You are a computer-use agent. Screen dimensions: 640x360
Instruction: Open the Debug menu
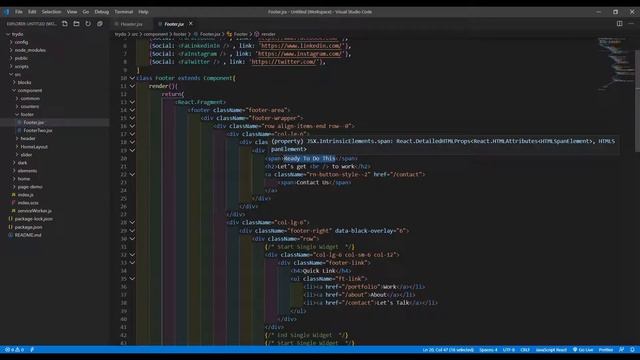pos(102,12)
